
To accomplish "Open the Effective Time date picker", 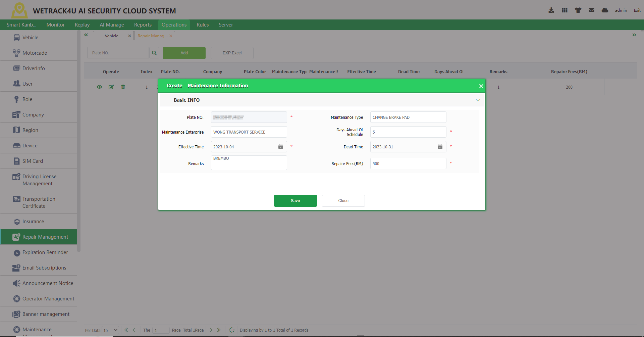I will 281,147.
